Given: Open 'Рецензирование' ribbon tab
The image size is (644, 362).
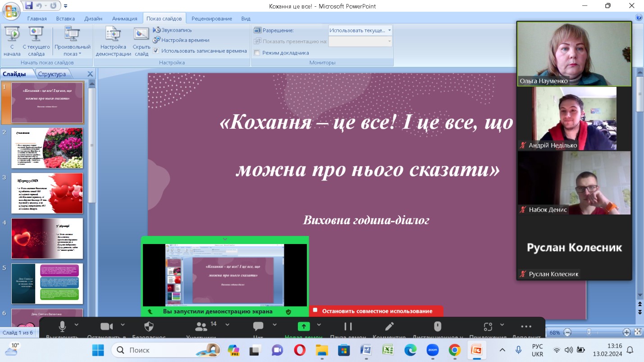Looking at the screenshot, I should (212, 18).
